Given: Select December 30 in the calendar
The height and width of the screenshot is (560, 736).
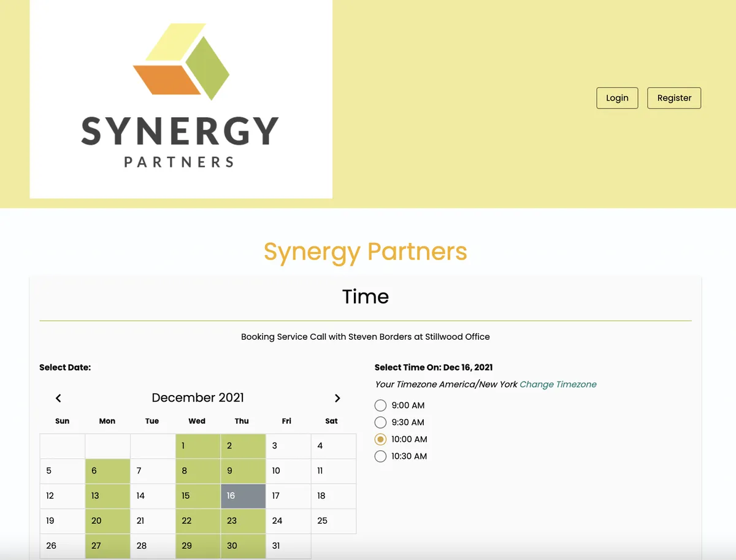Looking at the screenshot, I should click(x=243, y=546).
